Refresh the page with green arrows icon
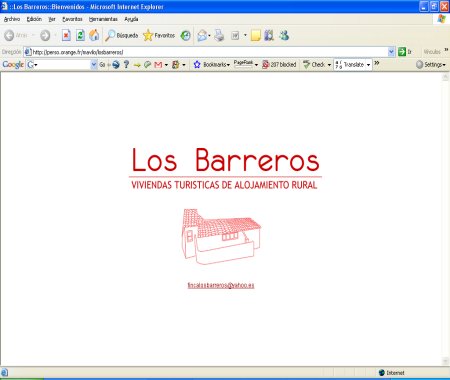The image size is (450, 380). point(80,35)
